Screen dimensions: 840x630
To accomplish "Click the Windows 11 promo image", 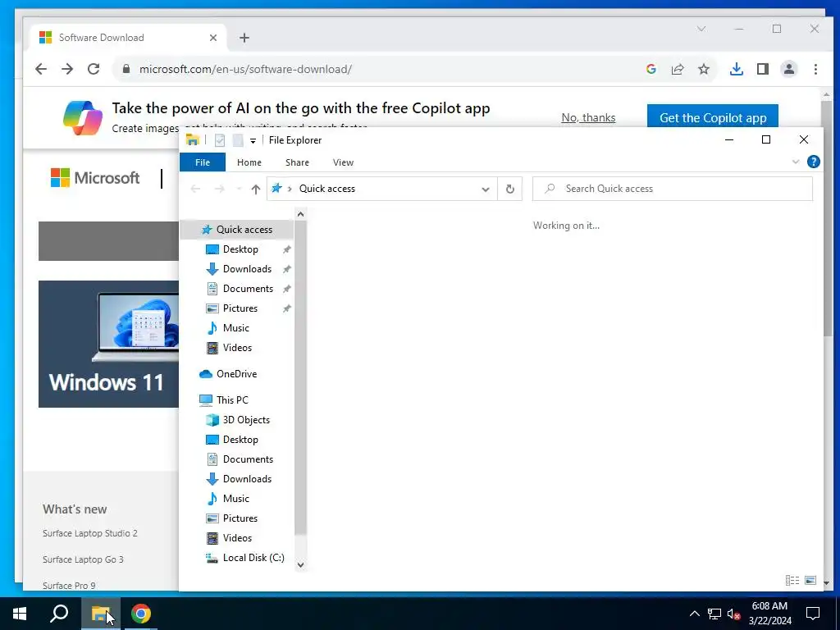I will 109,344.
